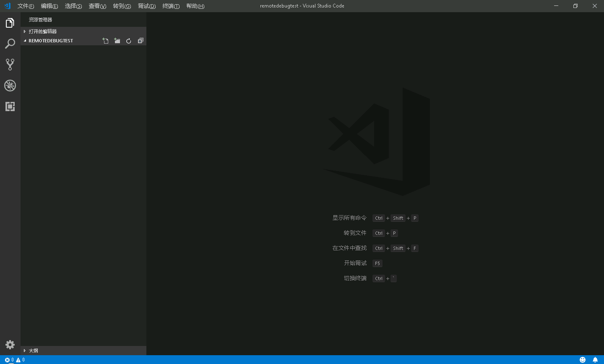Open the Extensions view in activity bar
Screen dimensions: 604x364
tap(10, 107)
